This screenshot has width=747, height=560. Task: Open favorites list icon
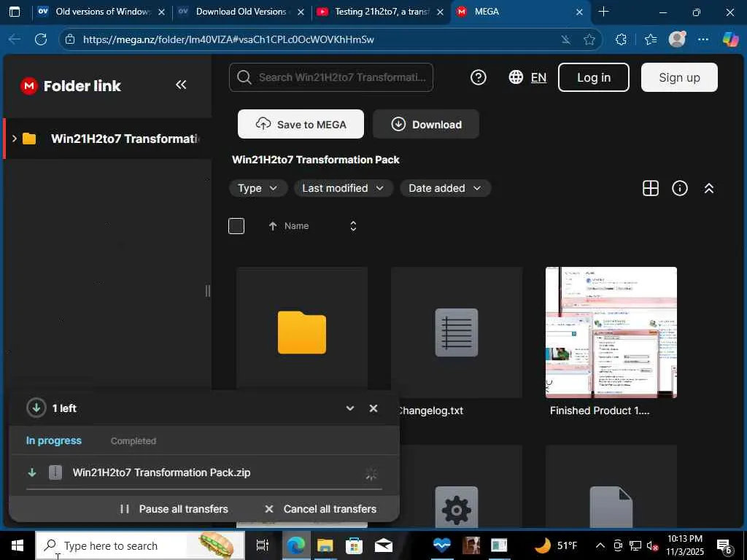(650, 39)
